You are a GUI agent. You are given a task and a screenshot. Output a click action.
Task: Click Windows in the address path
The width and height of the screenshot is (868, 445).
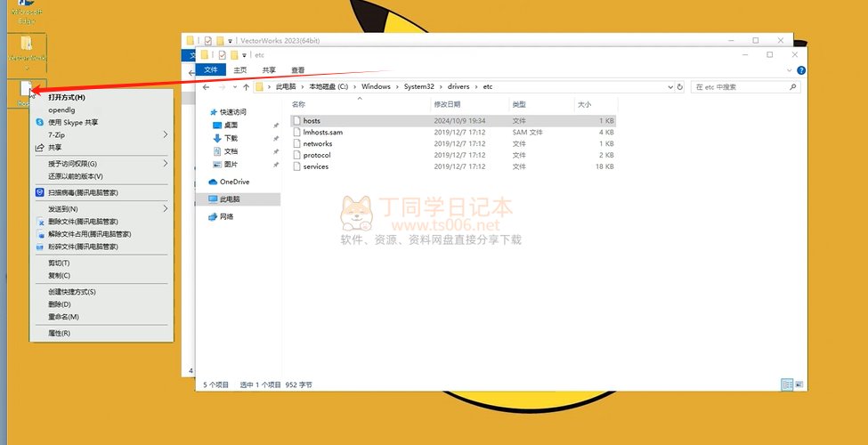pos(376,87)
